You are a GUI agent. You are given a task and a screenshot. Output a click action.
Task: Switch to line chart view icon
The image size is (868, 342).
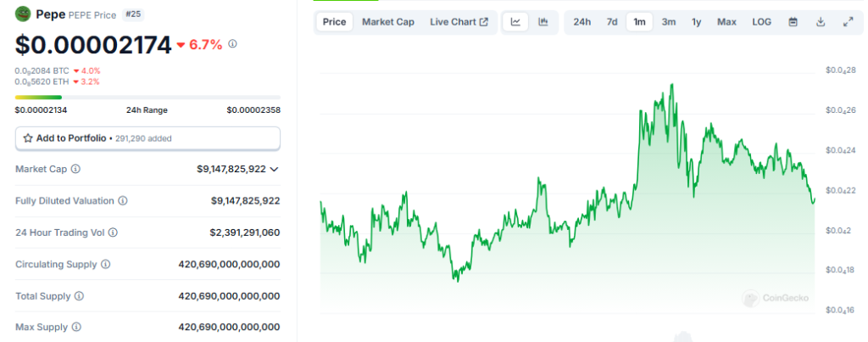coord(515,22)
